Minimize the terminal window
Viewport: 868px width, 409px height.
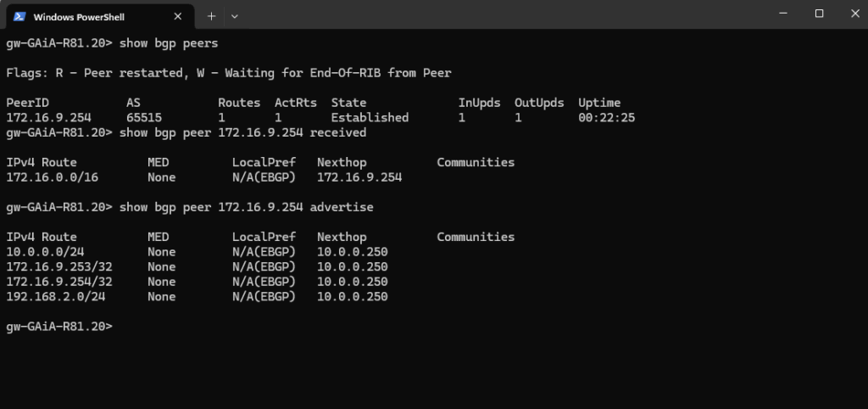point(783,14)
